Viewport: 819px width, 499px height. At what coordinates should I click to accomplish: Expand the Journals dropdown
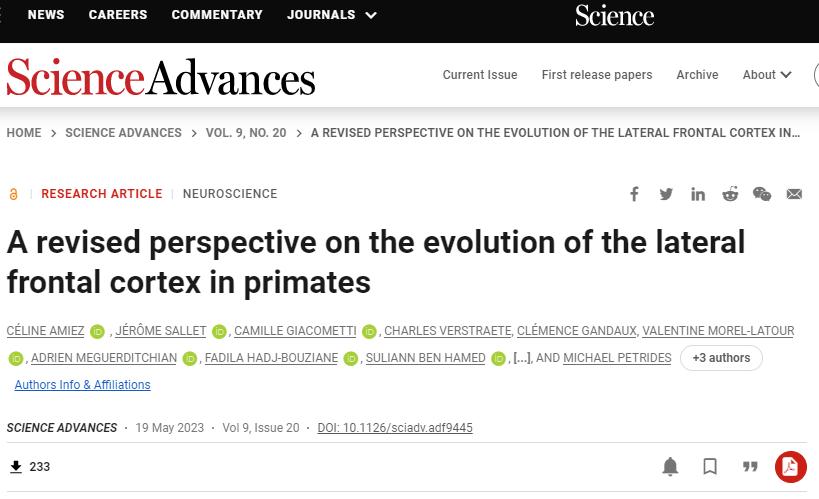[332, 15]
